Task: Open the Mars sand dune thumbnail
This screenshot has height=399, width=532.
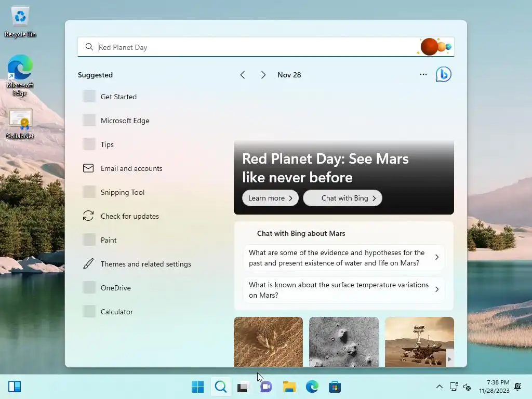Action: (x=268, y=342)
